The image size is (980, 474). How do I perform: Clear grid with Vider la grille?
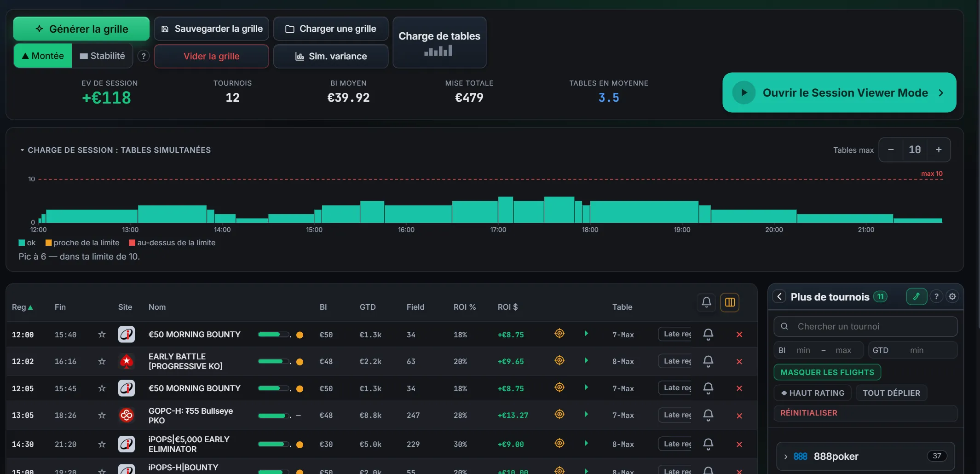[212, 56]
